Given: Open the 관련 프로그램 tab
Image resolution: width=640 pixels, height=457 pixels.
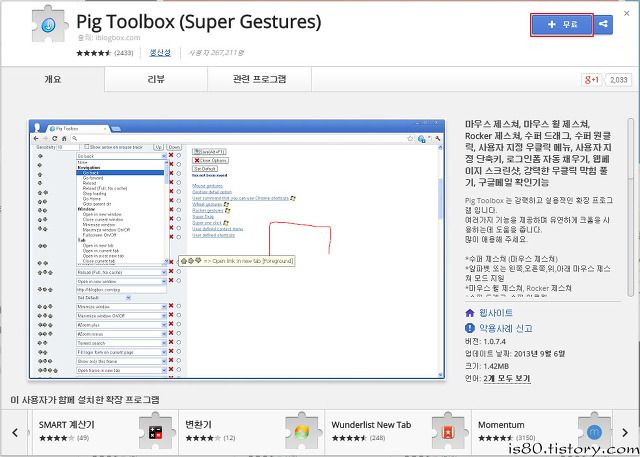Looking at the screenshot, I should point(260,79).
